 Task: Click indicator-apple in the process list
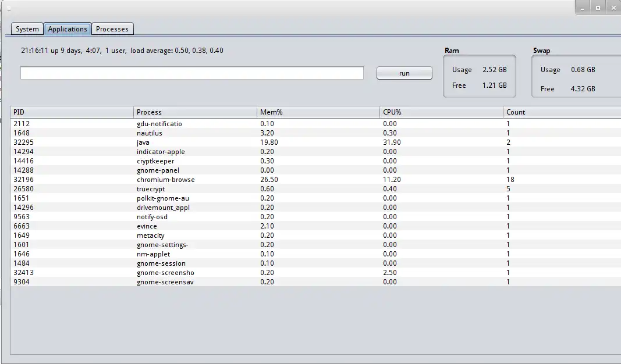pyautogui.click(x=161, y=152)
